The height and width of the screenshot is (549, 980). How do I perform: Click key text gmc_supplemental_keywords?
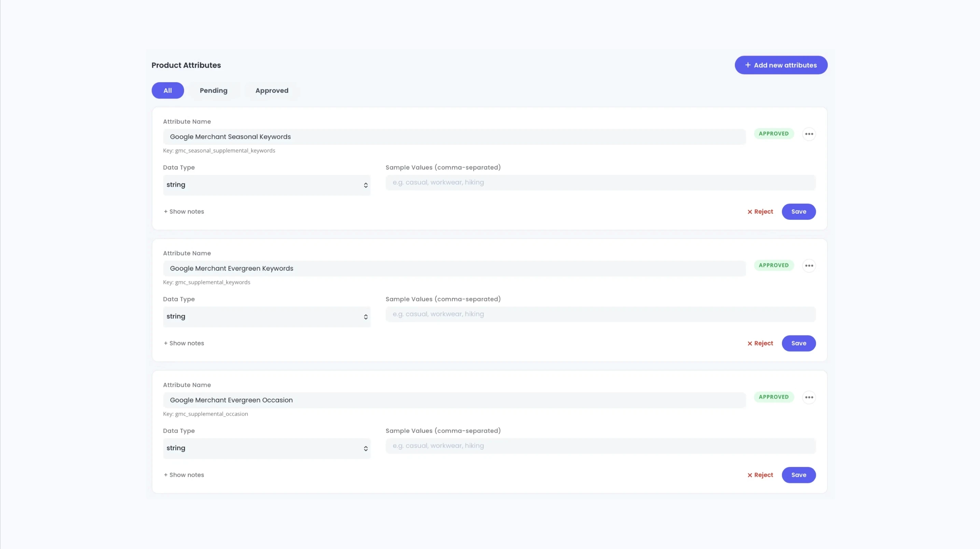tap(212, 282)
